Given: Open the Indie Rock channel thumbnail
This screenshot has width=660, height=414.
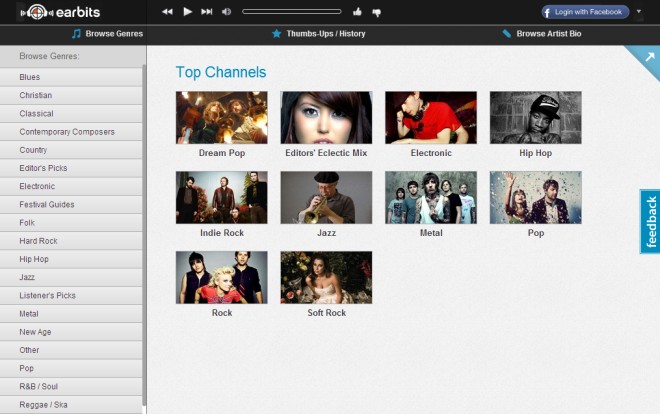Looking at the screenshot, I should [221, 197].
